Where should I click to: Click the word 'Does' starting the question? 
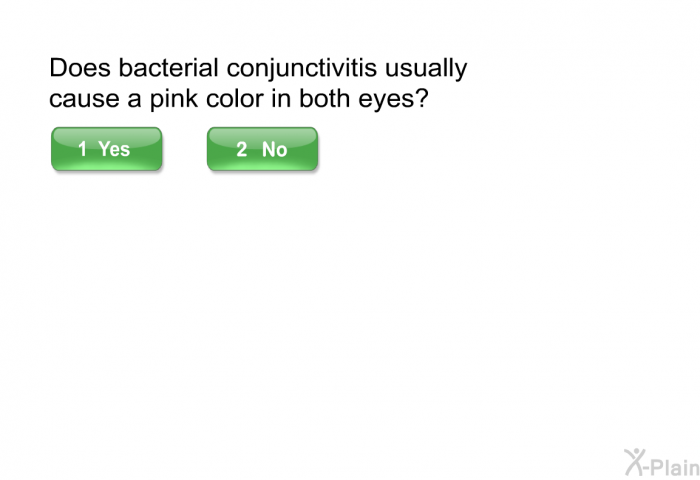80,68
